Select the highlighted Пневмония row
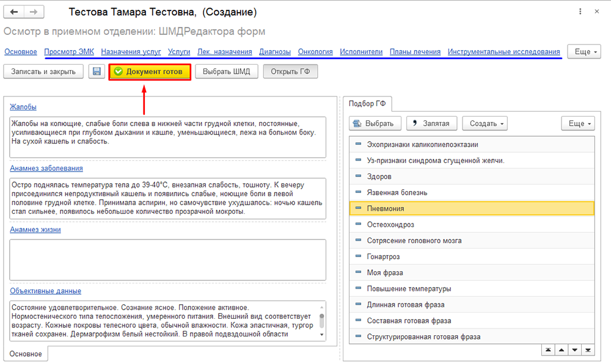Image resolution: width=611 pixels, height=364 pixels. pyautogui.click(x=472, y=208)
